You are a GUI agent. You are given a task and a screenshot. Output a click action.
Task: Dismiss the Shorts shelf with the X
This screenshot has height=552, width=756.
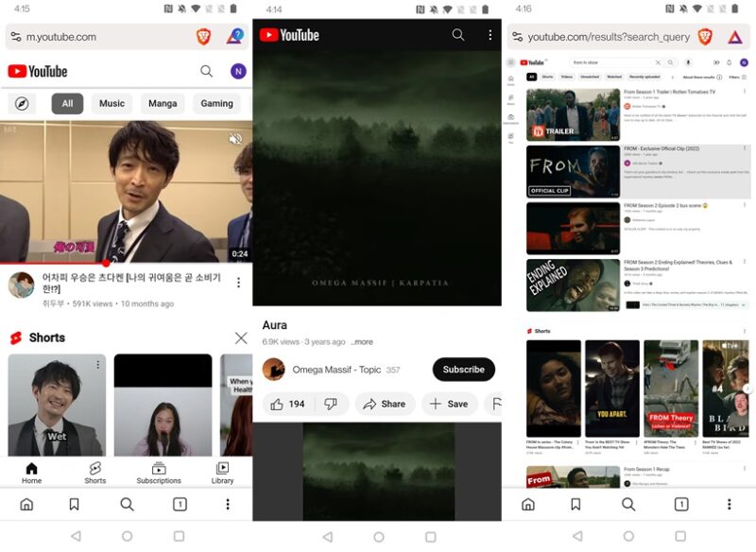pyautogui.click(x=241, y=337)
